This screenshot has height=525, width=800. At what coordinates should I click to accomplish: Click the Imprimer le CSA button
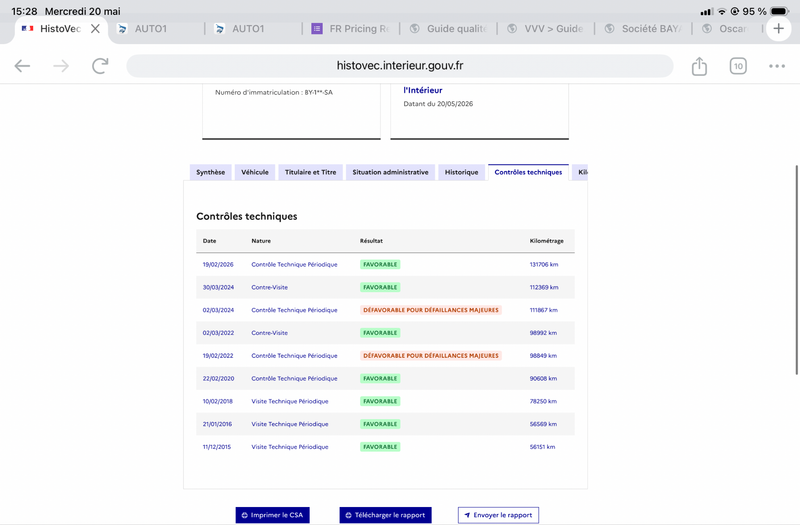272,515
